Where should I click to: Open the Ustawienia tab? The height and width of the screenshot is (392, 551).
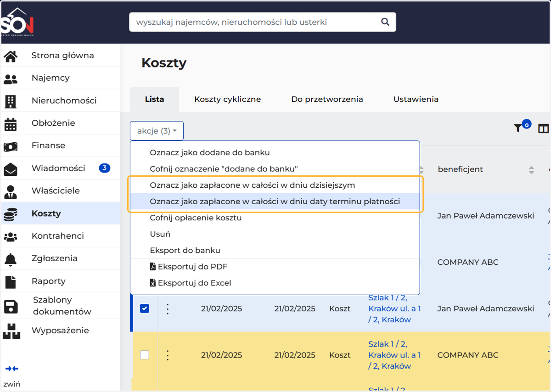coord(416,99)
